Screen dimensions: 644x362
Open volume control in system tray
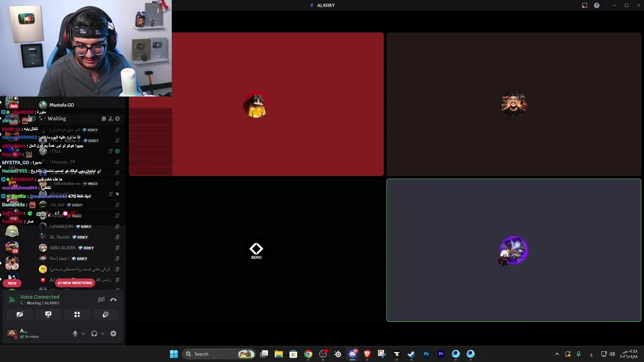pyautogui.click(x=612, y=354)
